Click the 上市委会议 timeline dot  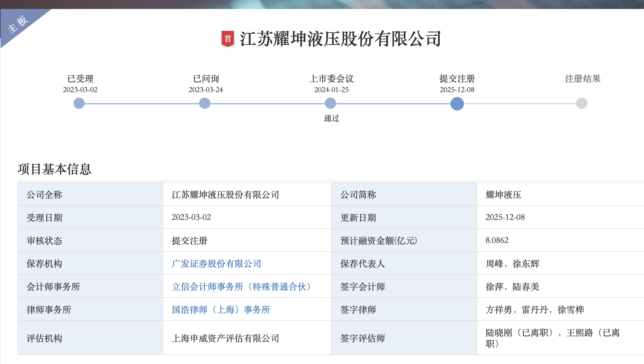point(330,103)
